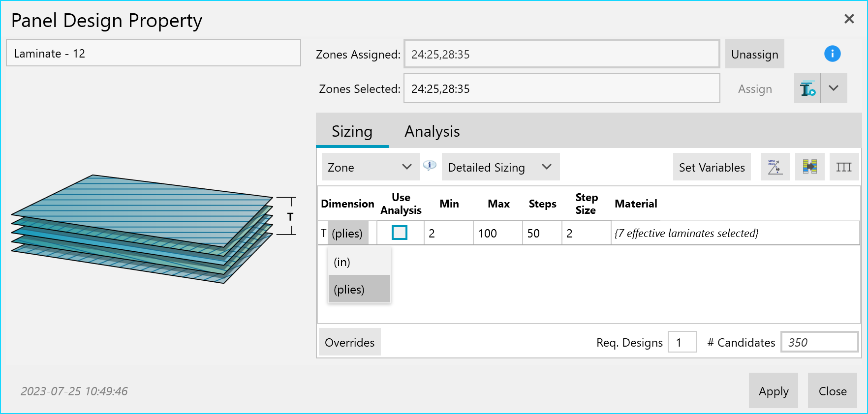This screenshot has width=868, height=414.
Task: Click the Close button
Action: click(x=832, y=391)
